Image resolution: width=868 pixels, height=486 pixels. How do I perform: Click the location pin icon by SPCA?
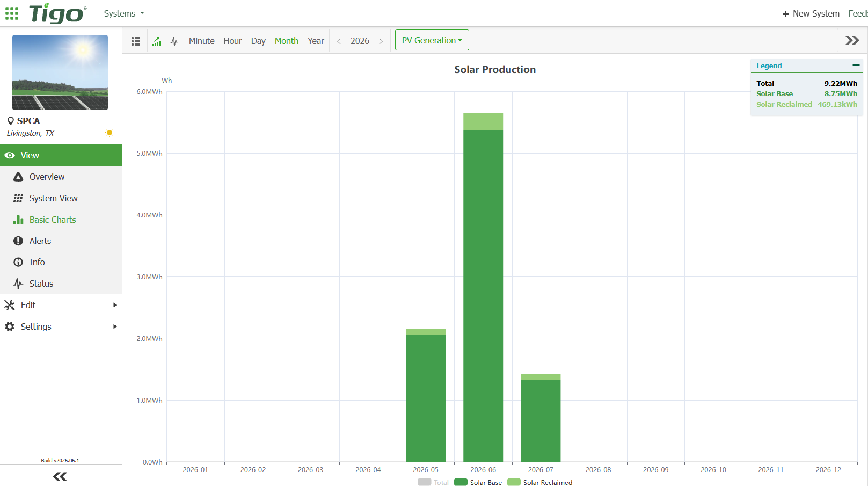[x=11, y=121]
